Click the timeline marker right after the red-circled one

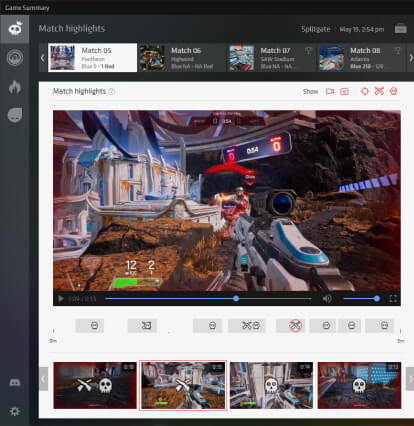pos(322,326)
